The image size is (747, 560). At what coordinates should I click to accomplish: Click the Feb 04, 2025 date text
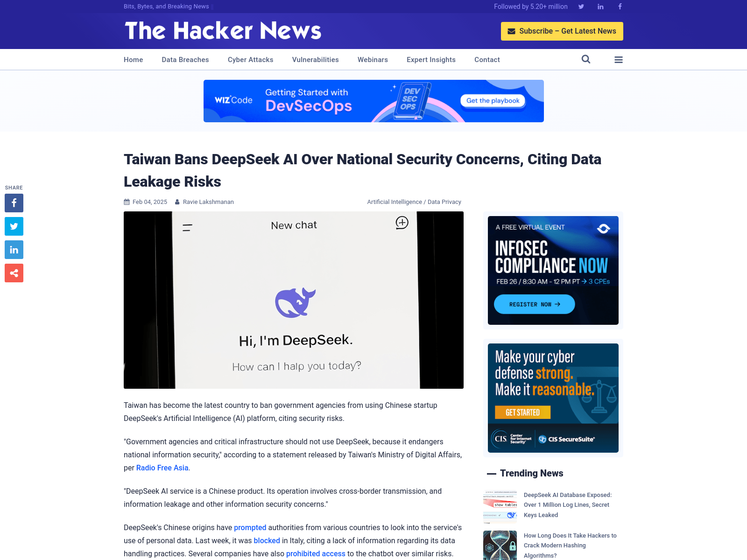150,202
